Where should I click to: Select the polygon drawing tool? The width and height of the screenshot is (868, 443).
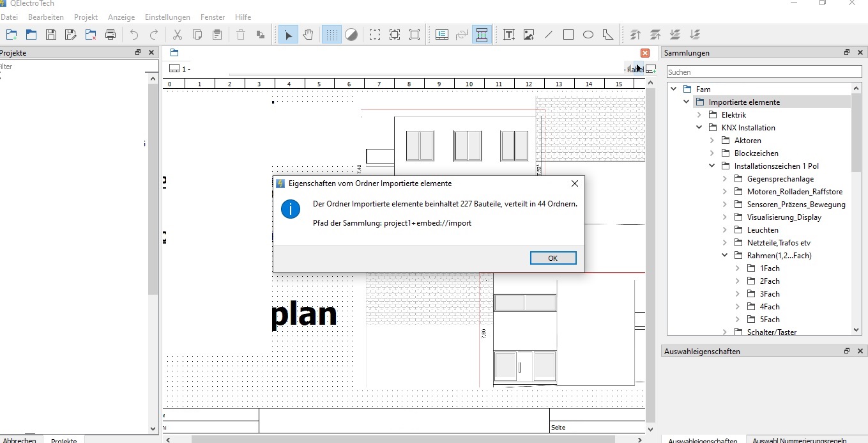[608, 35]
